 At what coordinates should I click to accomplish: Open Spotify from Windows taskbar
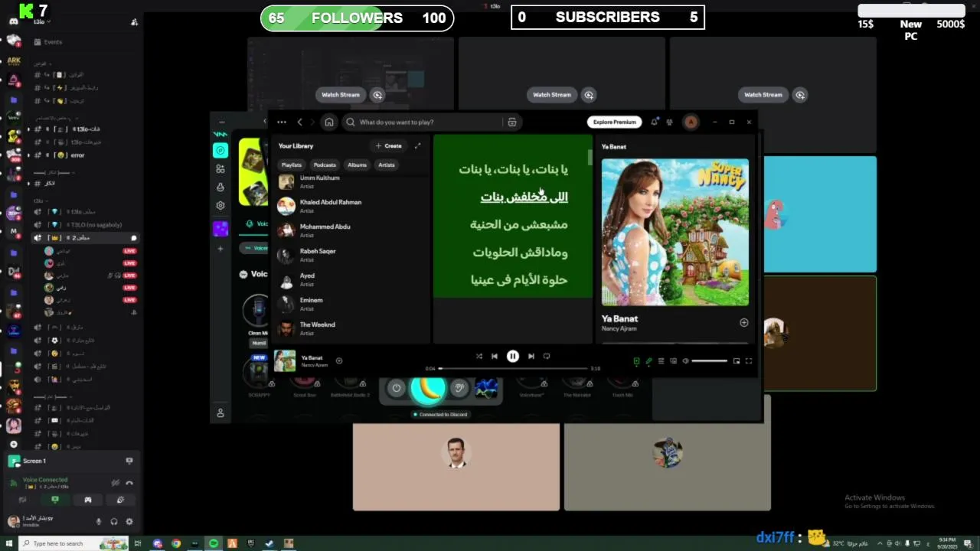pos(214,543)
